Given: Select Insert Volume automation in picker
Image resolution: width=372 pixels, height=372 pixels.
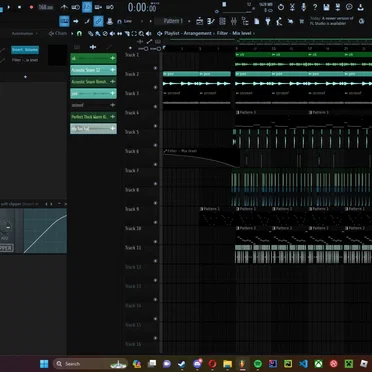Looking at the screenshot, I should click(x=25, y=50).
